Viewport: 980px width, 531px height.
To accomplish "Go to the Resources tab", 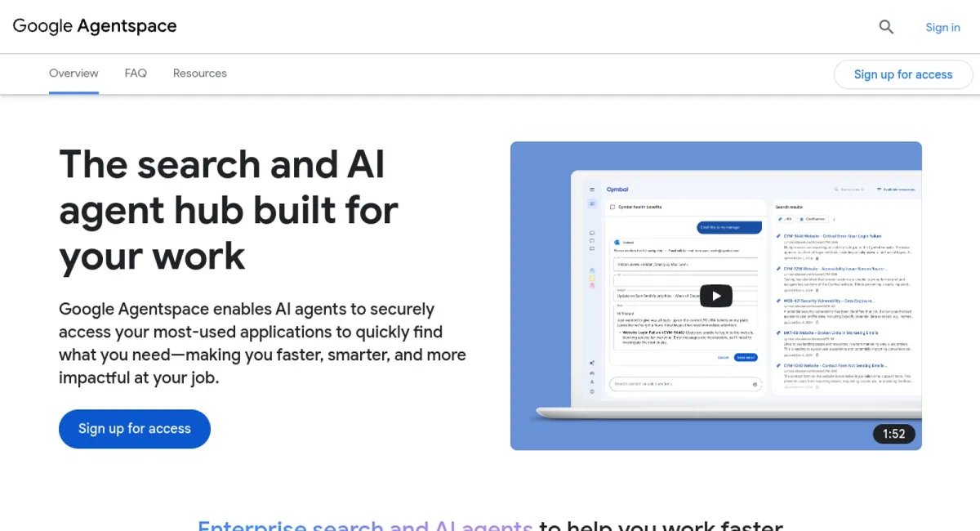I will 200,74.
